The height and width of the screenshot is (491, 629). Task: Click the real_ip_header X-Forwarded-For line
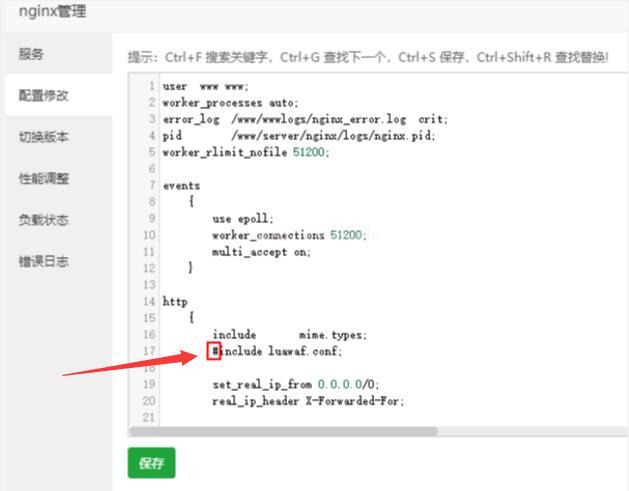307,400
